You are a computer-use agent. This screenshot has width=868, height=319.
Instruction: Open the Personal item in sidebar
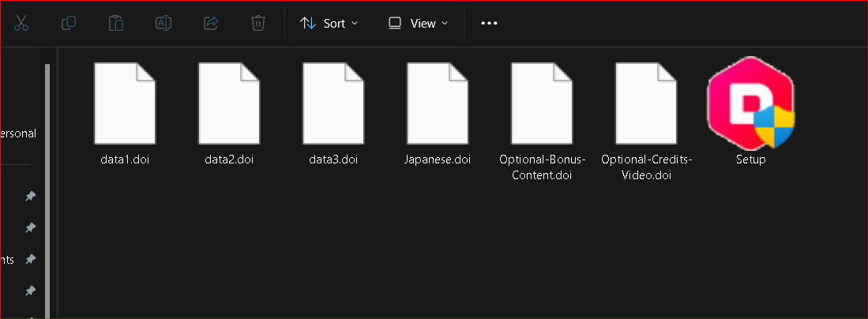tap(18, 133)
